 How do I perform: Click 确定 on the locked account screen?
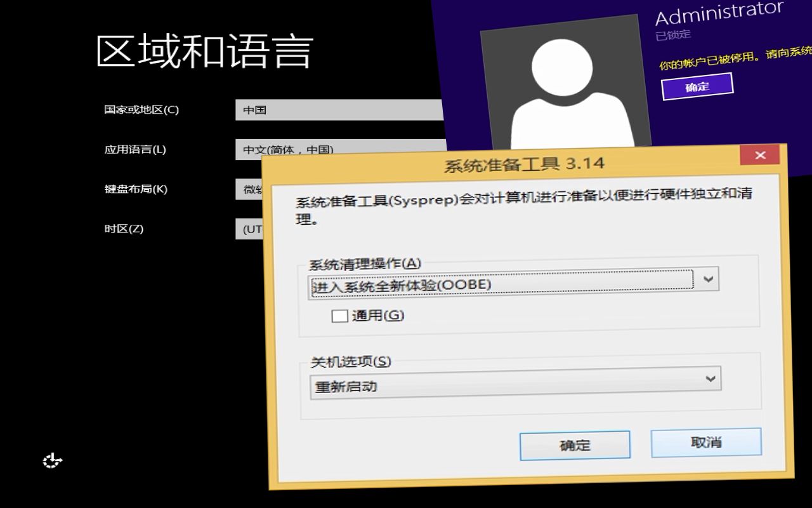(697, 86)
